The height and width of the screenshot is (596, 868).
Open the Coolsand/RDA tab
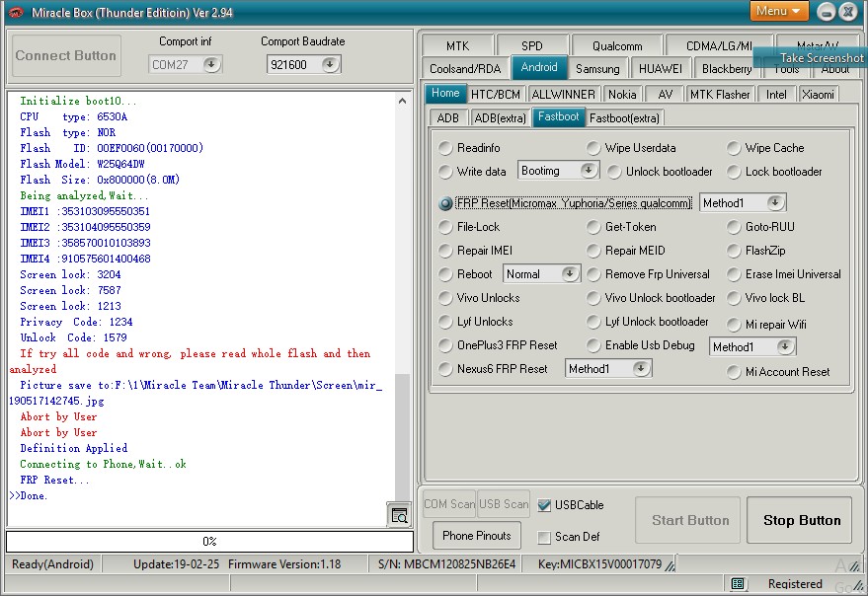[x=465, y=68]
